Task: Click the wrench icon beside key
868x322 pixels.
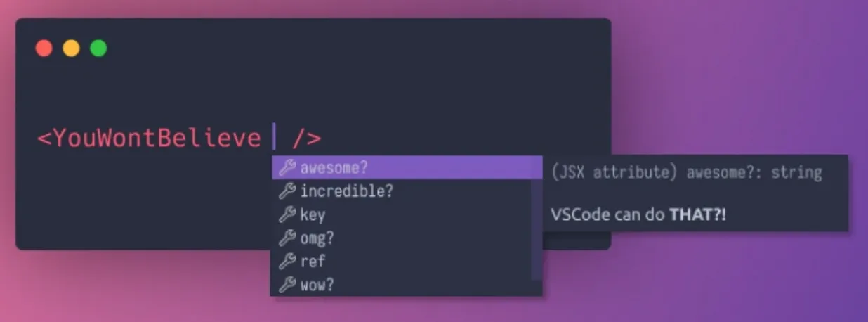Action: point(287,214)
